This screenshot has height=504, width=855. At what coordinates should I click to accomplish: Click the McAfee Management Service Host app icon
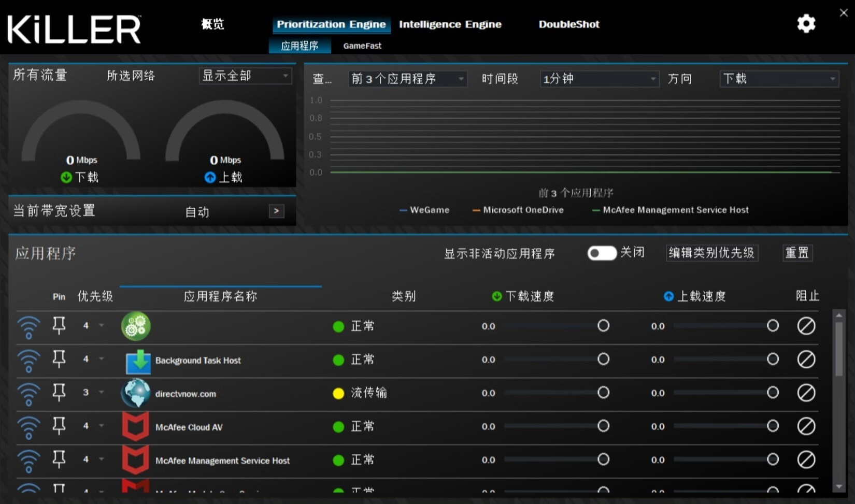tap(135, 459)
